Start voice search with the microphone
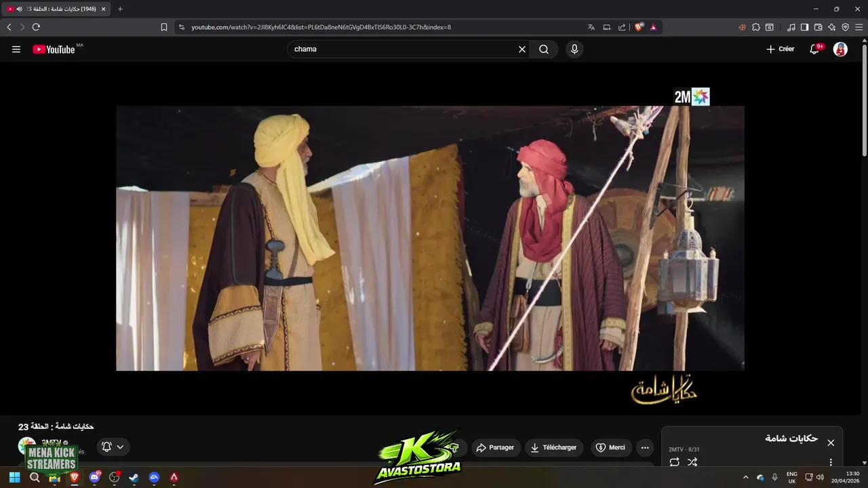868x488 pixels. 574,49
